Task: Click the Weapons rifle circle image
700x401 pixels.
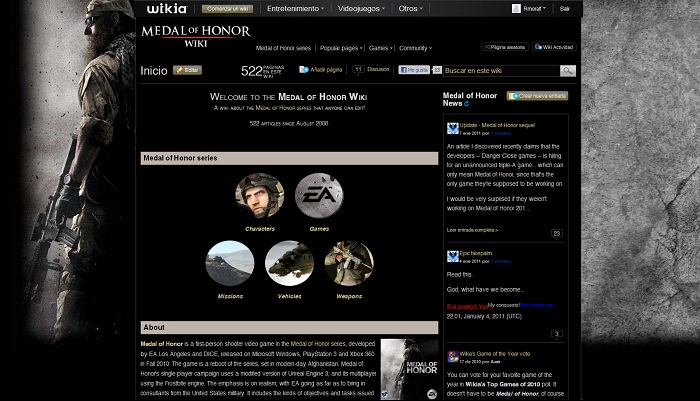Action: [x=349, y=263]
